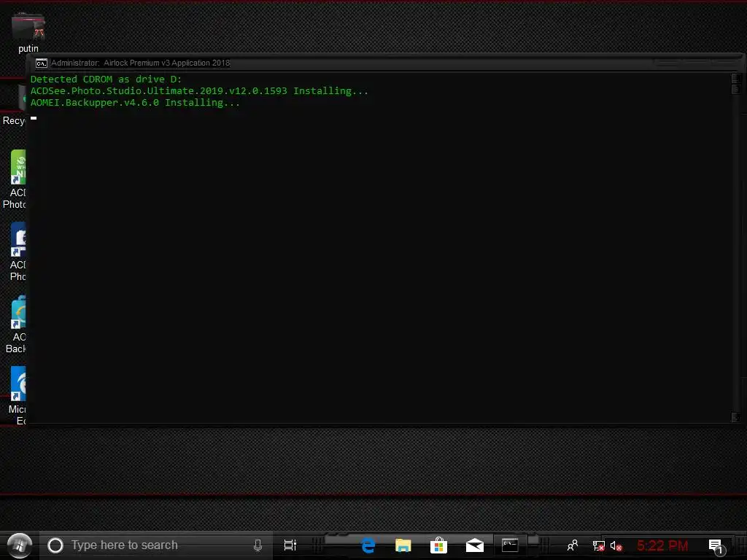Select the command prompt taskbar button
The image size is (747, 560).
[510, 545]
